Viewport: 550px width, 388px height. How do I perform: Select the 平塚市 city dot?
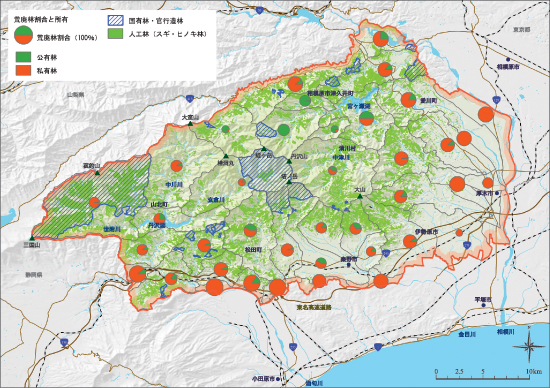tap(483, 306)
